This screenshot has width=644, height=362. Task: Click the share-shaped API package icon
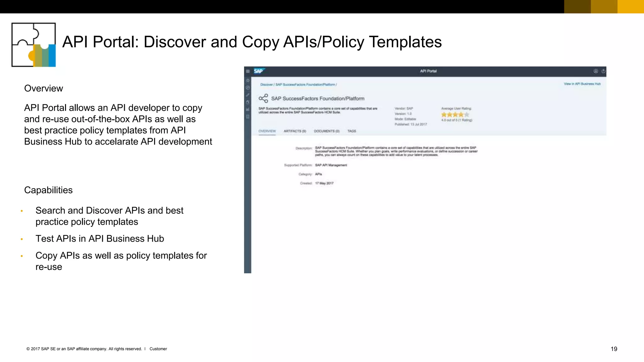tap(263, 98)
